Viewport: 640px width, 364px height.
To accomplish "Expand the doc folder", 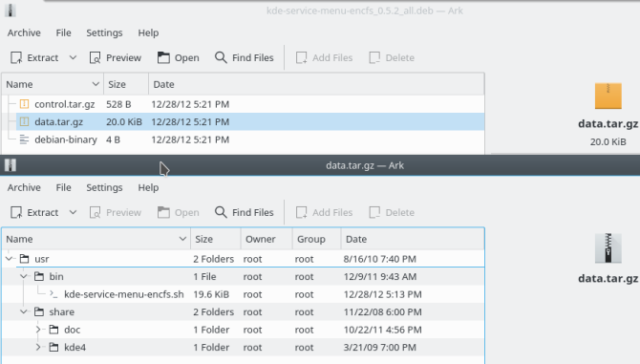I will [38, 330].
